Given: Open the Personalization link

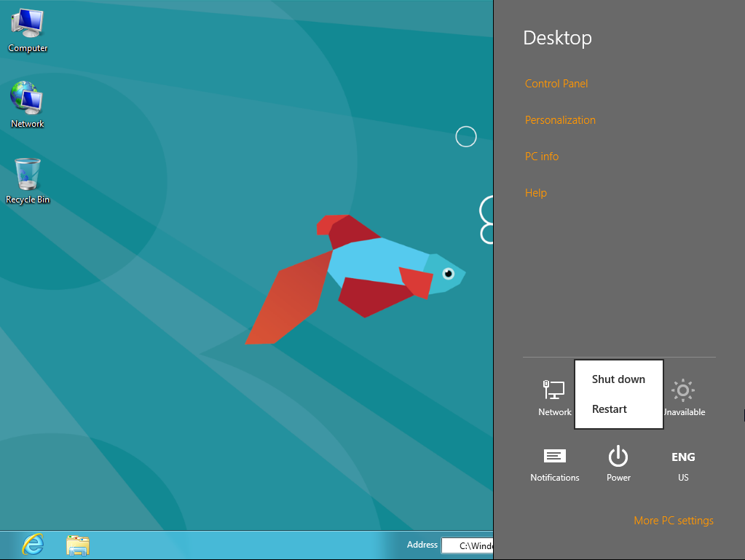Looking at the screenshot, I should (x=560, y=120).
